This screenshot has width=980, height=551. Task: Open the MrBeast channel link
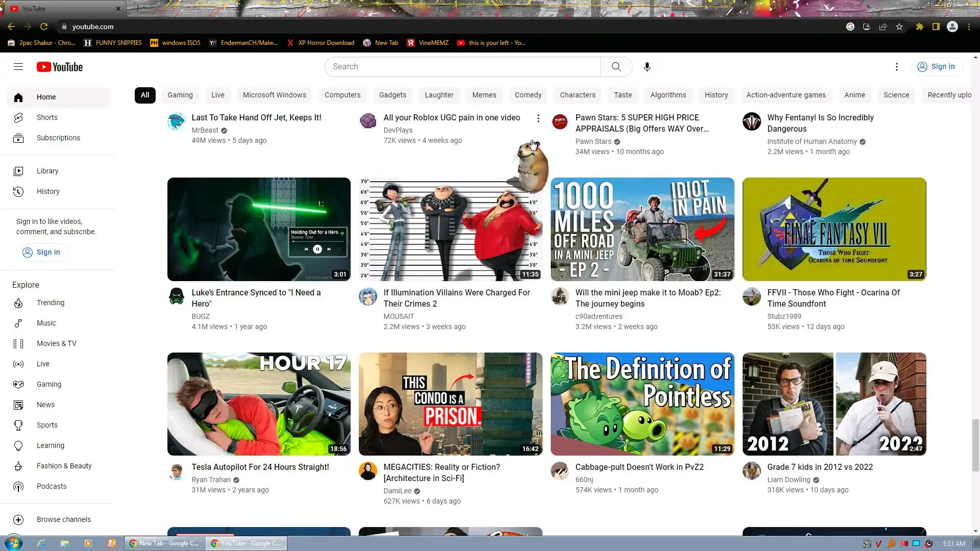[x=205, y=130]
